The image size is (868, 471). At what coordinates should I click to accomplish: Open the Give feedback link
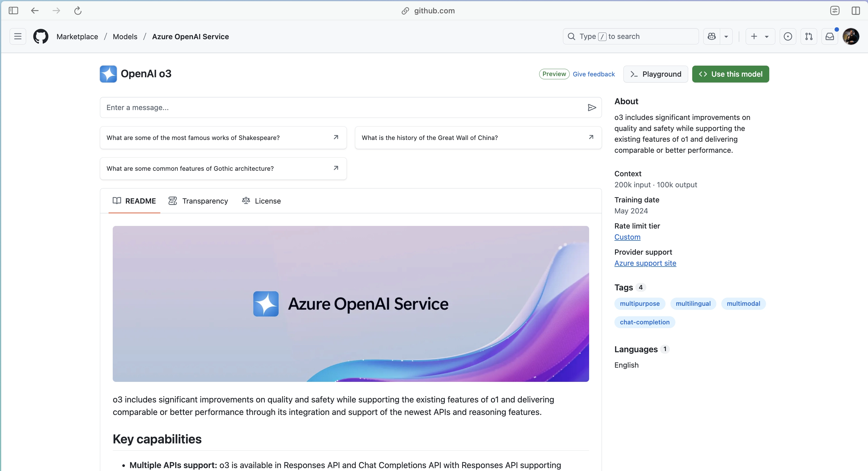point(594,74)
